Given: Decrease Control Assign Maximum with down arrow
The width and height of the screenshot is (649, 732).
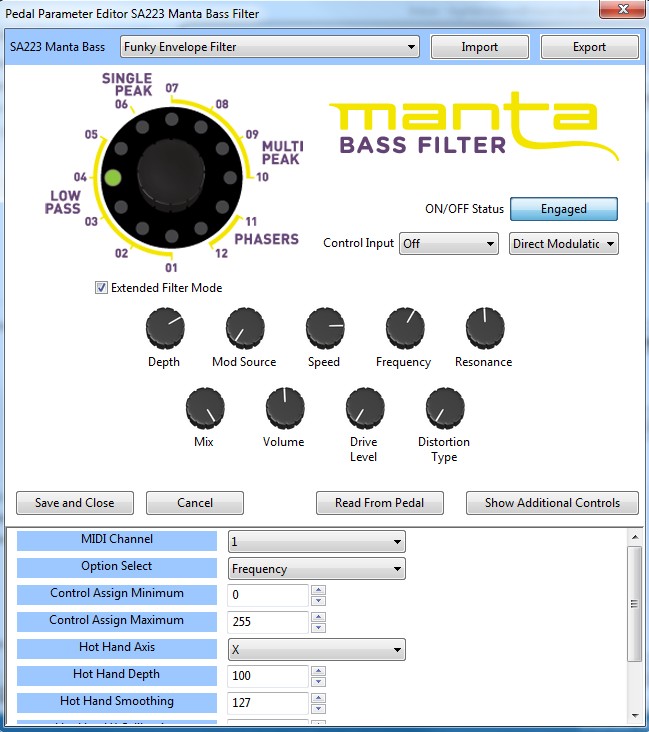Looking at the screenshot, I should [318, 628].
